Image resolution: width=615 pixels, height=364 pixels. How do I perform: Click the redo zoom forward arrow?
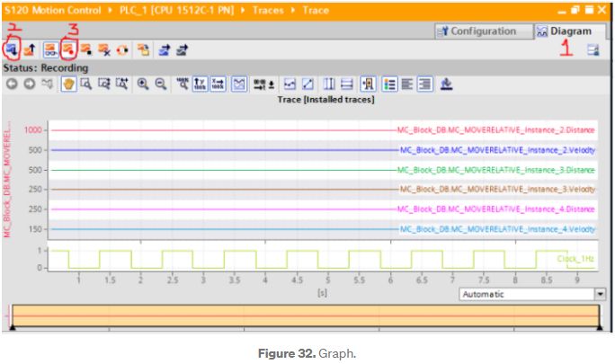pos(29,84)
